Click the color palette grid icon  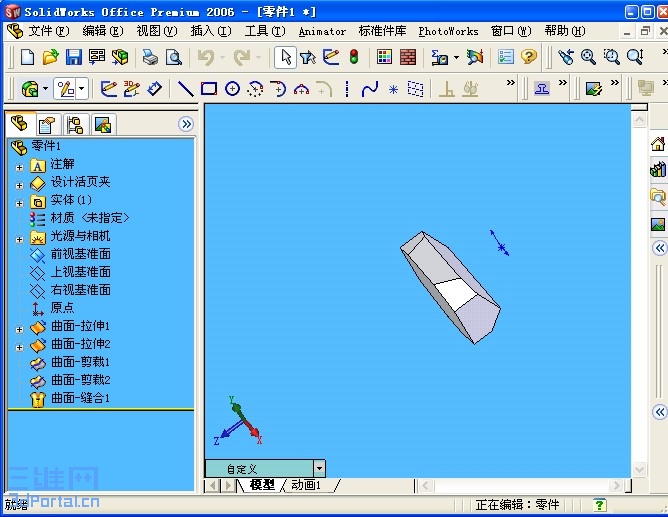(384, 57)
